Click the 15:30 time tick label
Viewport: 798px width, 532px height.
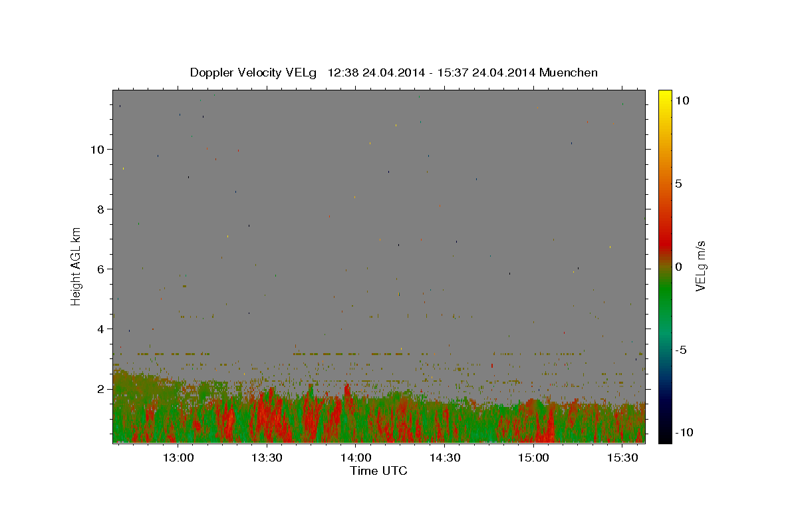(x=622, y=458)
